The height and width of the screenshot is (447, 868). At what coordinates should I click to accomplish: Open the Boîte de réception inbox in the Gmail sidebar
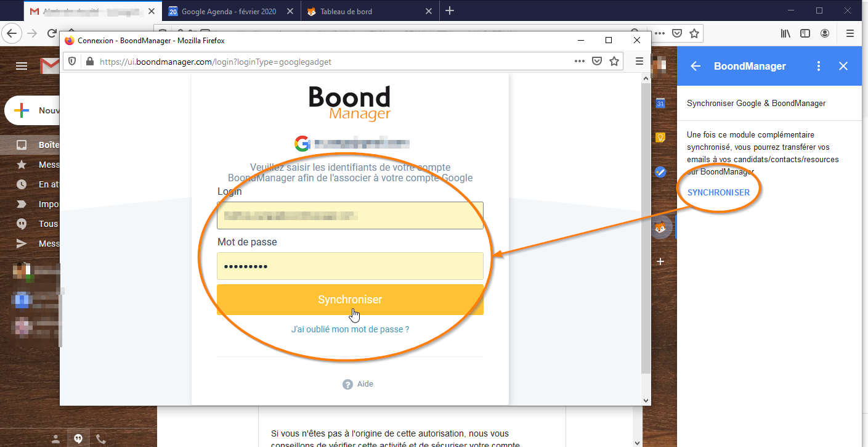pyautogui.click(x=31, y=145)
